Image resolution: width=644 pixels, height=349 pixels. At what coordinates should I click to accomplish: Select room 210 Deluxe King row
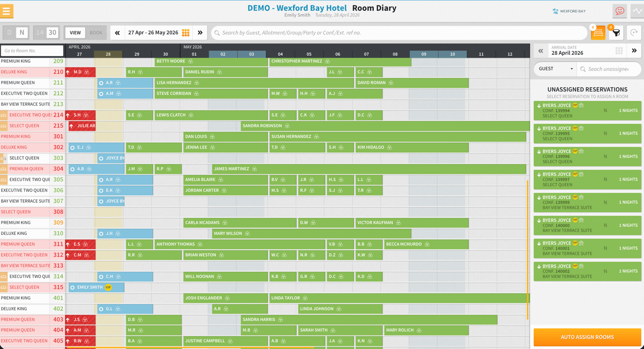click(32, 72)
